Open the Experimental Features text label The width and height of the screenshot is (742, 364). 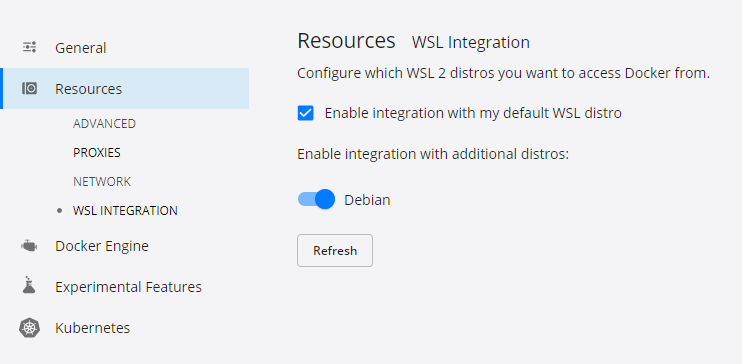click(128, 287)
